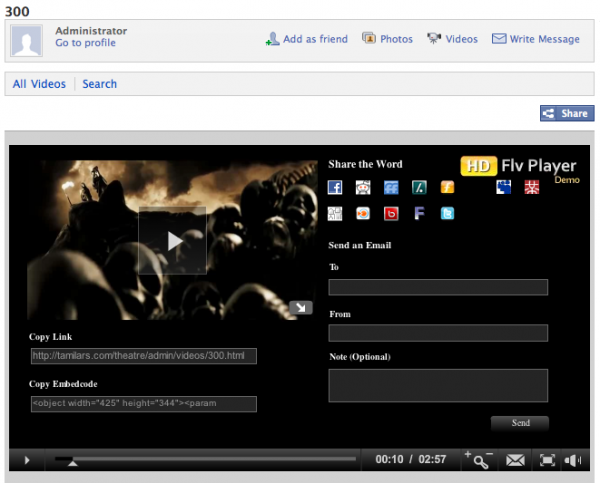Share video on Twitter

(x=447, y=214)
